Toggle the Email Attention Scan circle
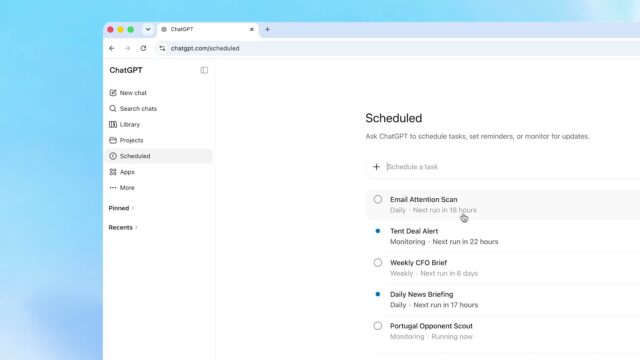This screenshot has height=360, width=640. pyautogui.click(x=378, y=199)
